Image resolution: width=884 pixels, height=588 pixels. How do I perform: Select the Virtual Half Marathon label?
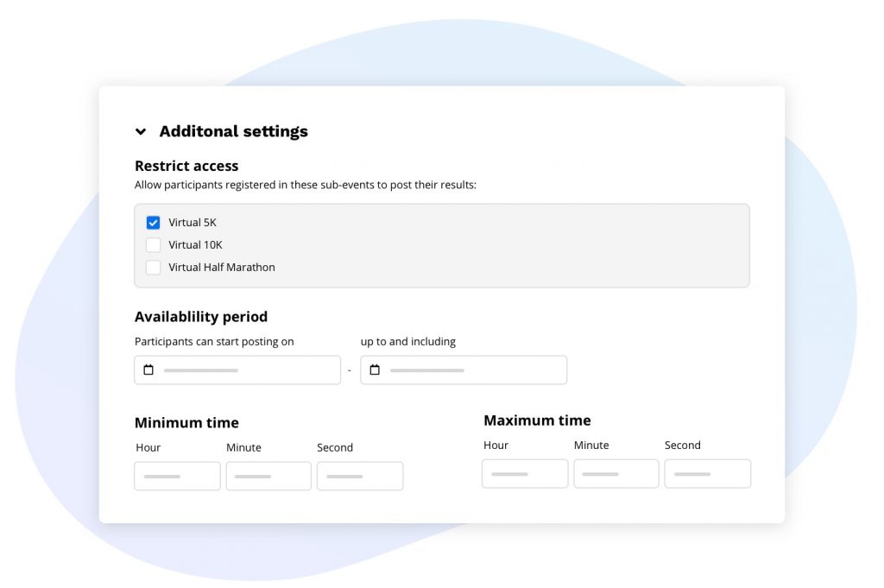point(222,268)
